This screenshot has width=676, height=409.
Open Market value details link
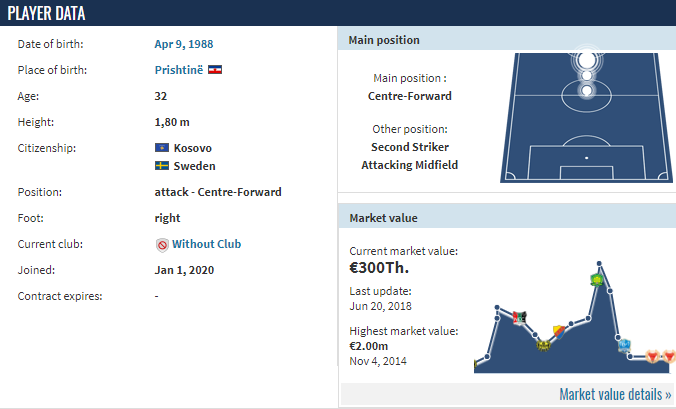tap(615, 394)
